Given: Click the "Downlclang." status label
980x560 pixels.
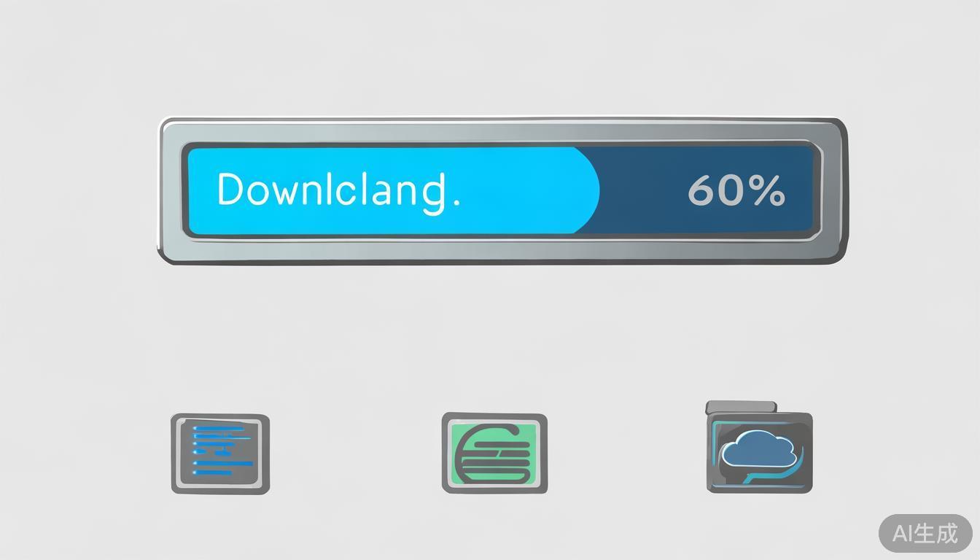Looking at the screenshot, I should pos(339,191).
